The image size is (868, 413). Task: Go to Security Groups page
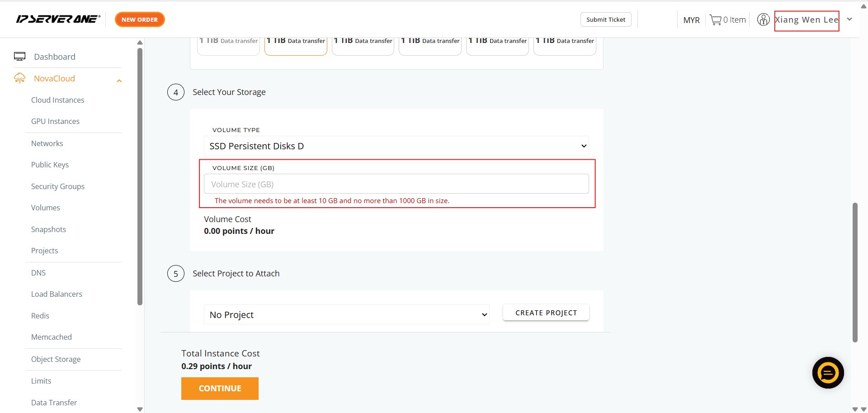57,186
